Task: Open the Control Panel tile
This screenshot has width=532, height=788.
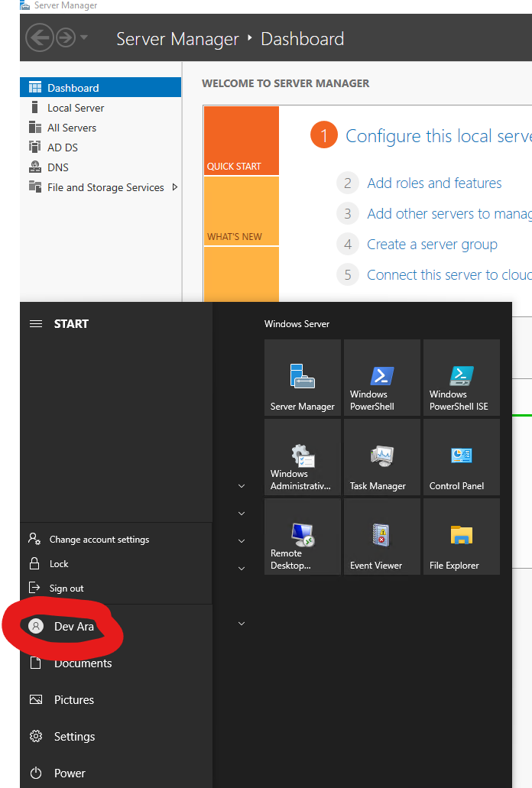Action: pos(462,457)
